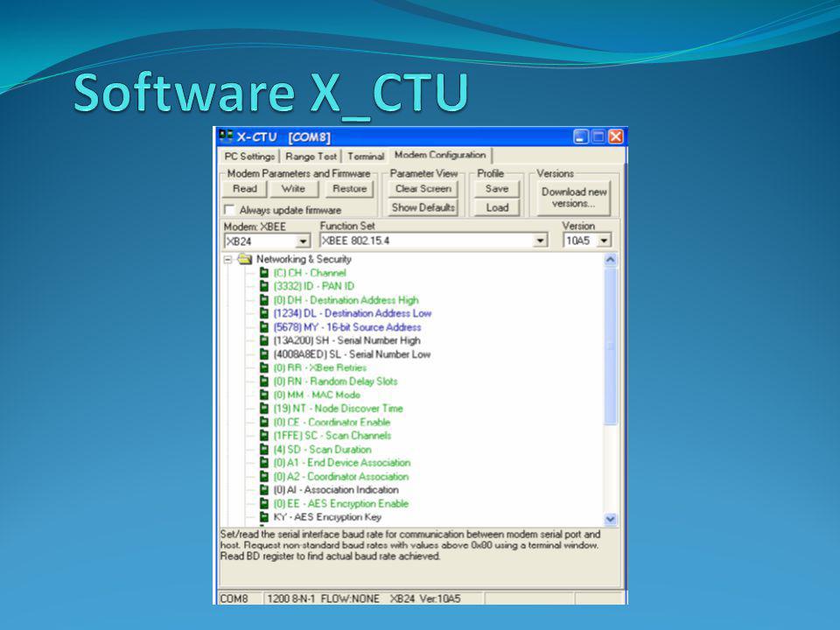Screen dimensions: 840x630
Task: Open the Function Set XBEE 802.15.4 dropdown
Action: tap(541, 241)
